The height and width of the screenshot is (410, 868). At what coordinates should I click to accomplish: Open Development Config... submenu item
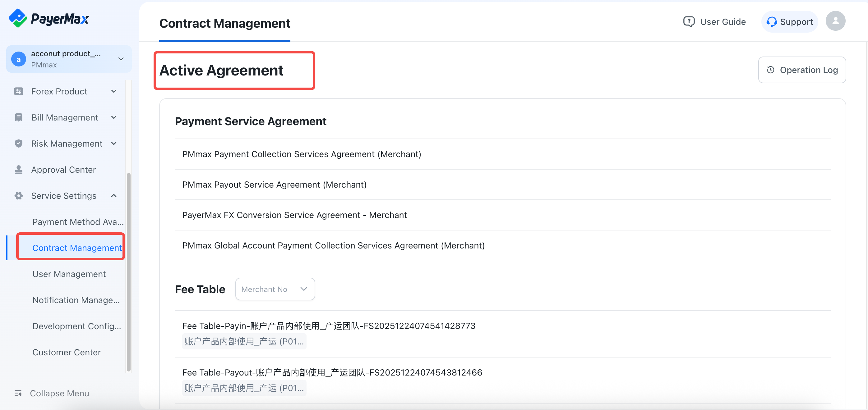pyautogui.click(x=77, y=326)
